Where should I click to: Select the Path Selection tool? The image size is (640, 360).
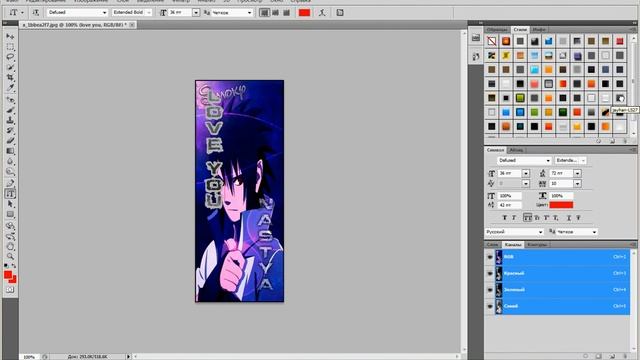(x=10, y=204)
